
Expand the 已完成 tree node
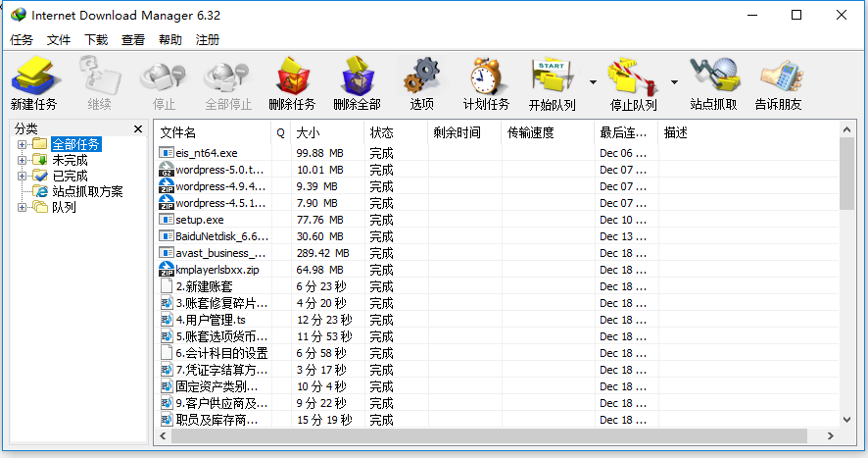click(x=22, y=176)
